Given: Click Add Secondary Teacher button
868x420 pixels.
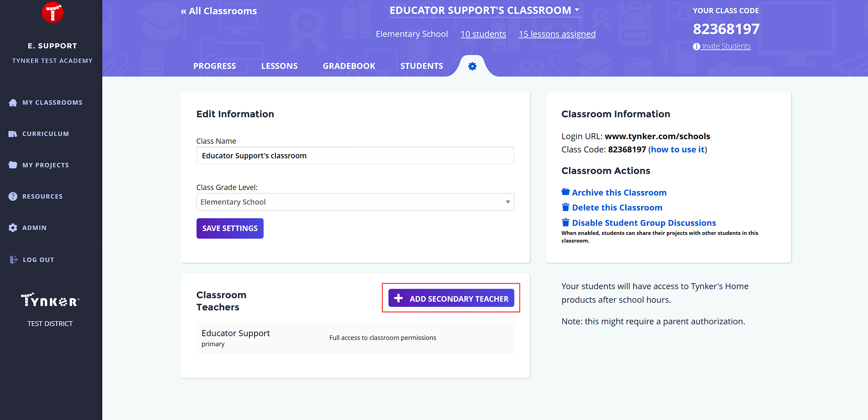Looking at the screenshot, I should (451, 298).
